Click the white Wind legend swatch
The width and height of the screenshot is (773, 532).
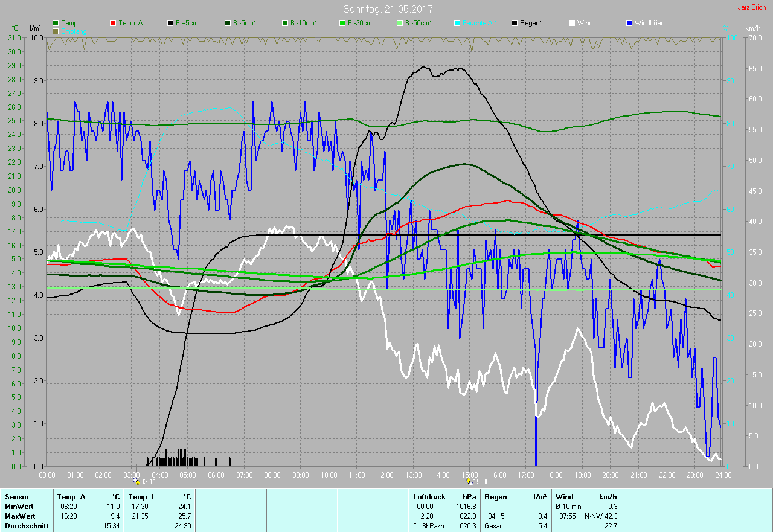pyautogui.click(x=572, y=23)
